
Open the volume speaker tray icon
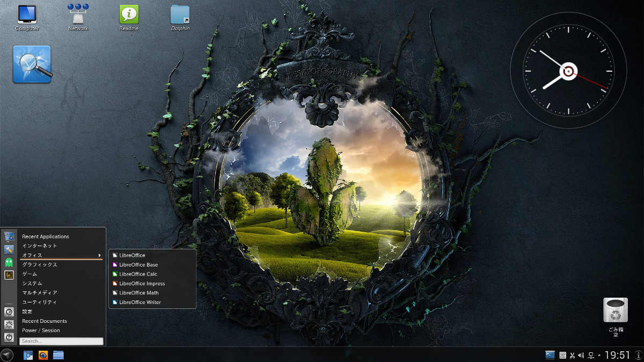(581, 355)
